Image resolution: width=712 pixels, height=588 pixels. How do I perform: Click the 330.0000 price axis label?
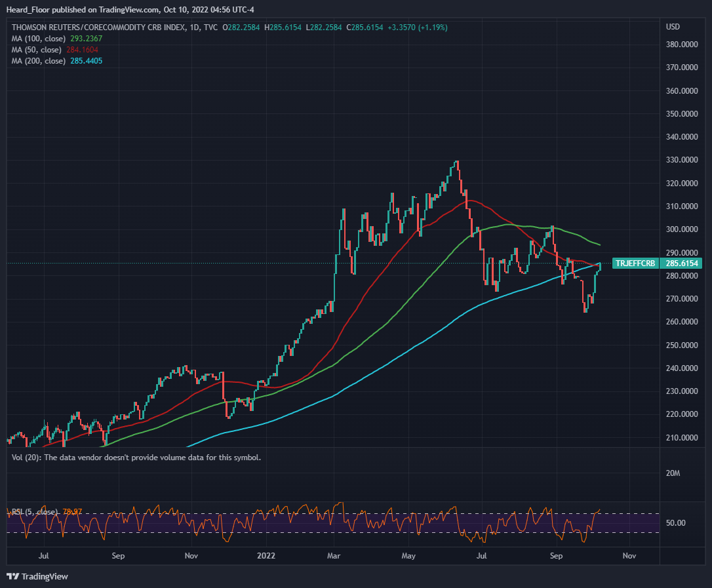682,160
